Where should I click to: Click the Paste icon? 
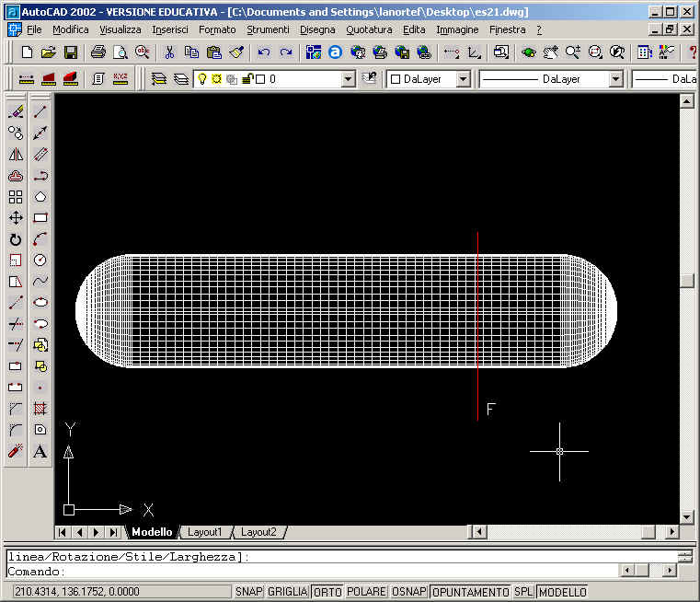click(213, 52)
